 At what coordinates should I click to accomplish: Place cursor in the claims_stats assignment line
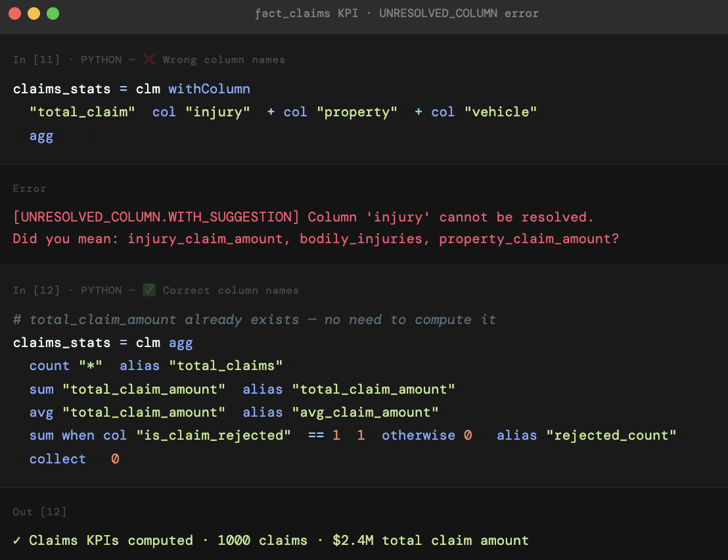(61, 89)
